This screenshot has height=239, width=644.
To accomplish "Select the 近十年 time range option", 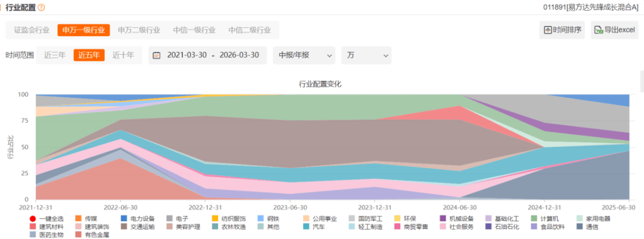I will (x=123, y=55).
